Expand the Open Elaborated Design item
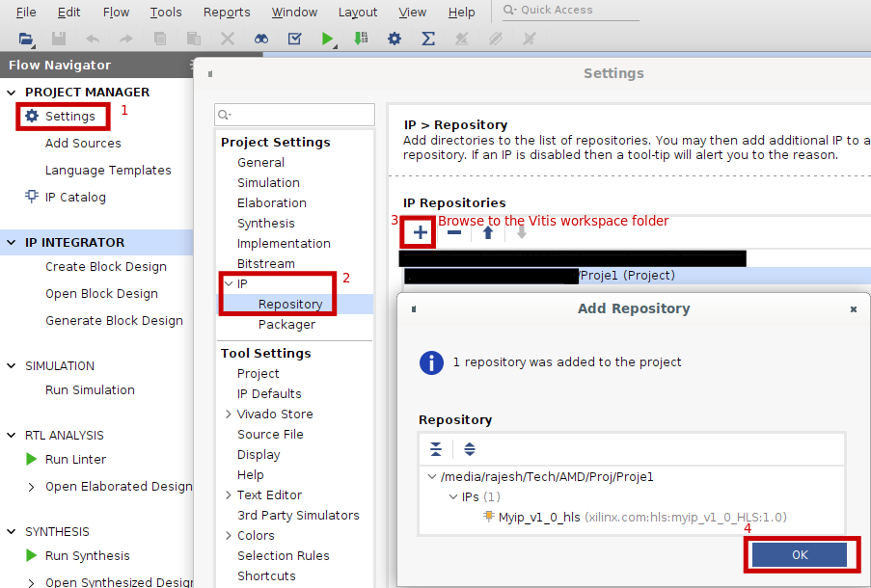Image resolution: width=871 pixels, height=588 pixels. click(32, 487)
